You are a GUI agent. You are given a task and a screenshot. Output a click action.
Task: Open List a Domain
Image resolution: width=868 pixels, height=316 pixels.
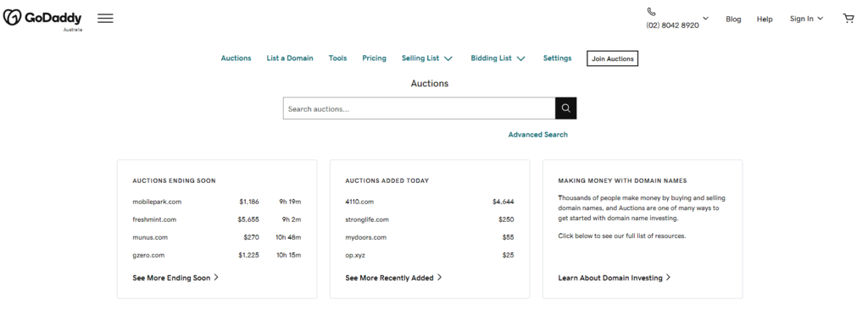point(290,58)
